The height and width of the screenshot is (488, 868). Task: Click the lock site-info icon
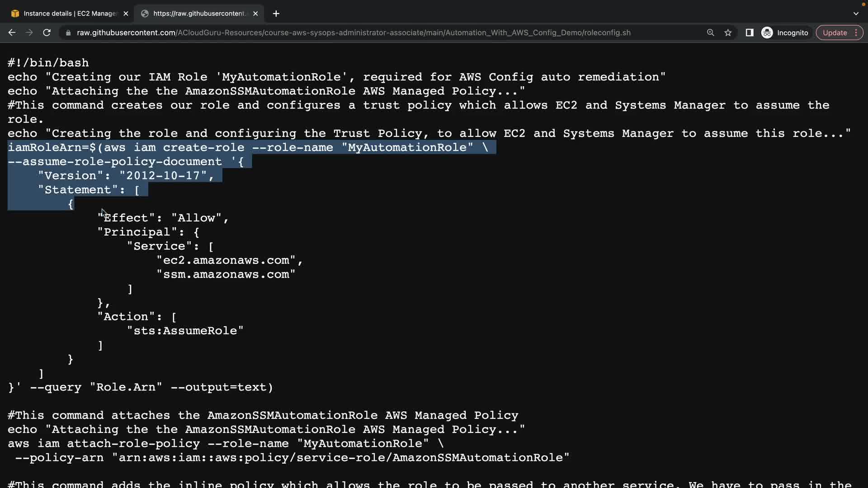coord(68,33)
